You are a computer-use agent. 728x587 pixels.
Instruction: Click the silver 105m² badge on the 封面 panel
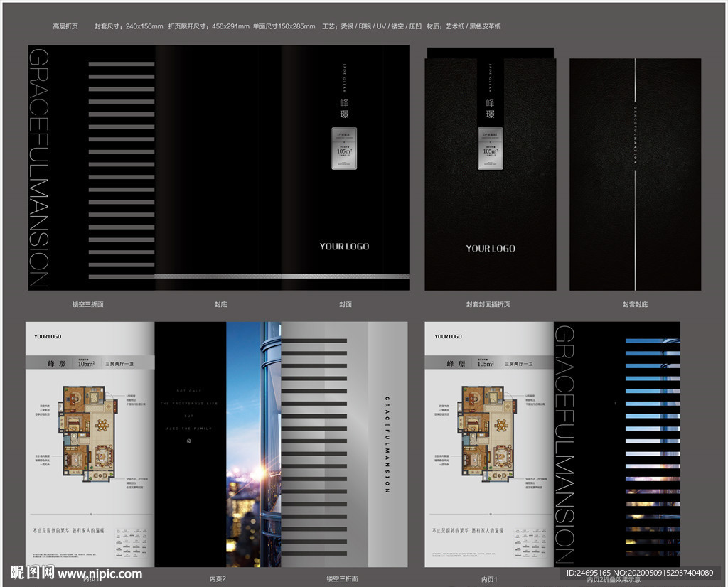click(345, 148)
